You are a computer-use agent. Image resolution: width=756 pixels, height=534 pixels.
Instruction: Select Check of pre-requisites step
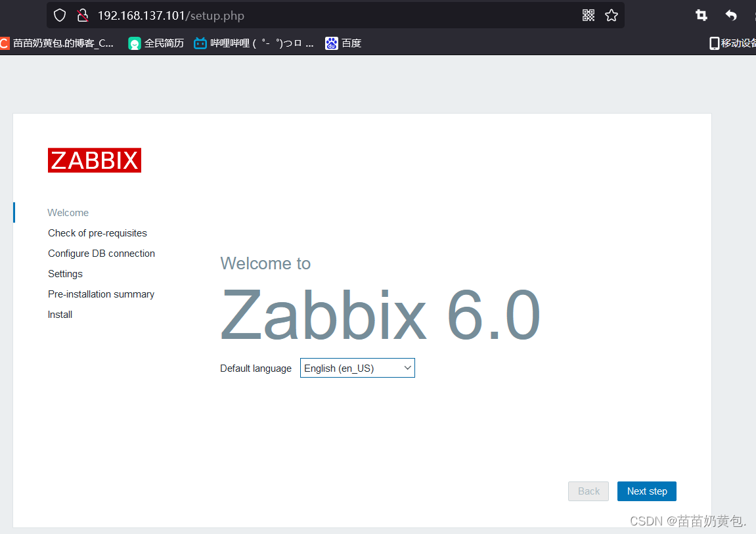tap(97, 233)
